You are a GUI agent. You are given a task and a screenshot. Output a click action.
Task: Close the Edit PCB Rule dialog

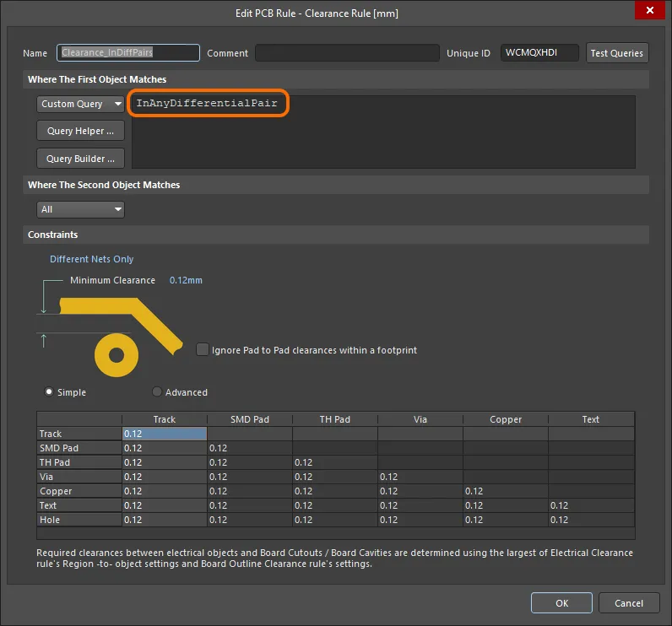[x=650, y=10]
